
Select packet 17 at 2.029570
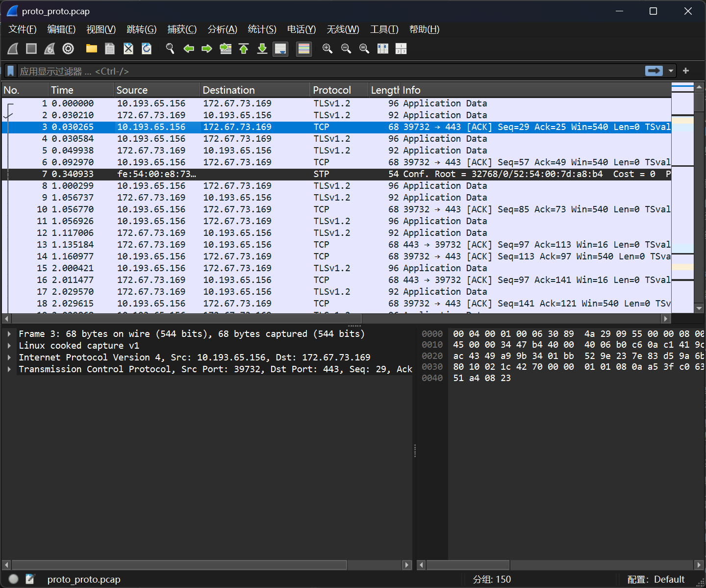coord(336,292)
